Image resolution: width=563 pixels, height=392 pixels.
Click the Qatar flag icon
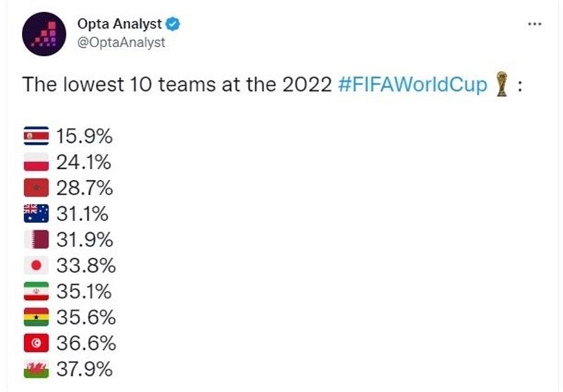[37, 240]
